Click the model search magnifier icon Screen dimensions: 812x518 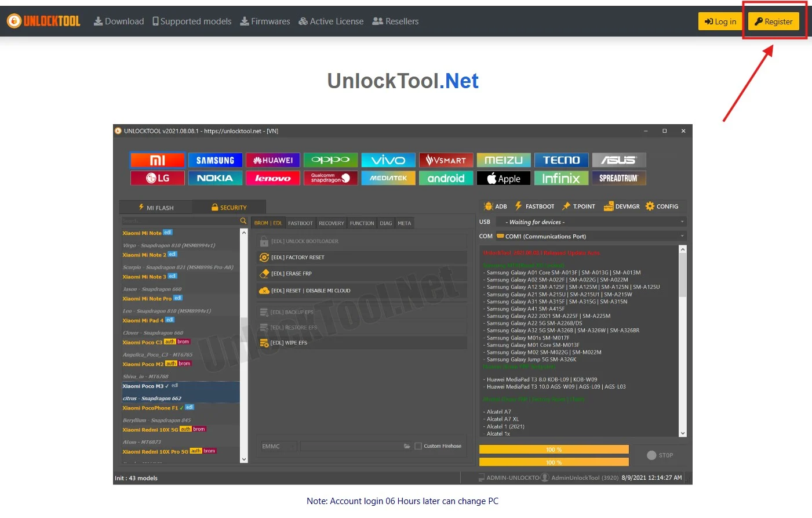click(243, 221)
